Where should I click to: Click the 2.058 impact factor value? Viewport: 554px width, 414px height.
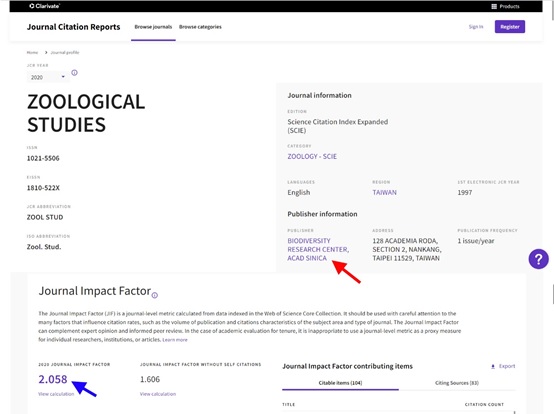53,379
